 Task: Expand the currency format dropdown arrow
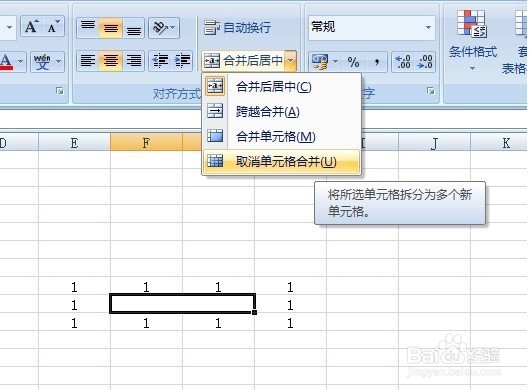(x=335, y=62)
